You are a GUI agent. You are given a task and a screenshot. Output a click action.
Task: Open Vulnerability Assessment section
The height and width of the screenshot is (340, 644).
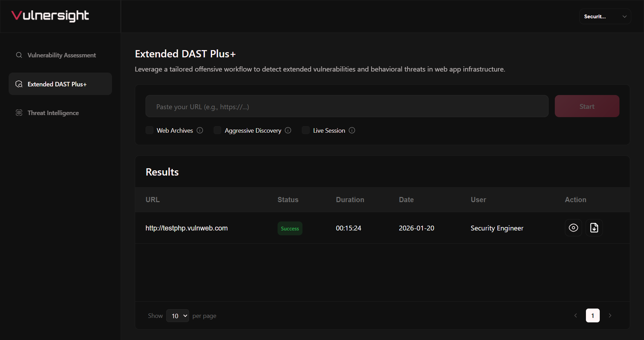60,55
